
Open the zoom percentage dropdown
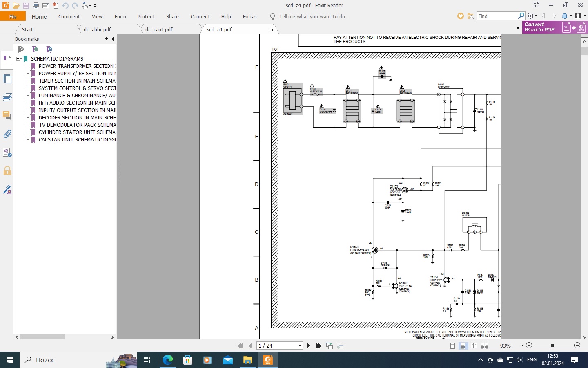pos(522,346)
